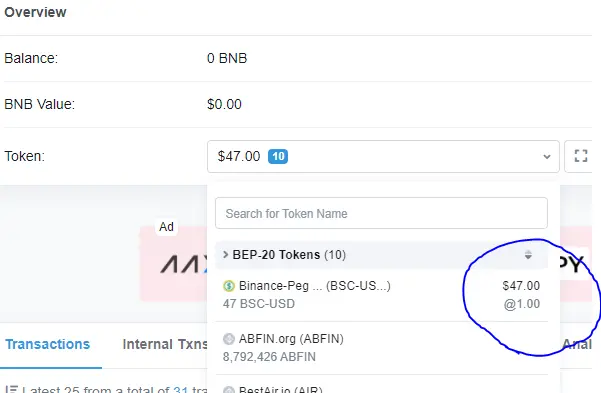Open the Internal Txns tab

pos(165,344)
